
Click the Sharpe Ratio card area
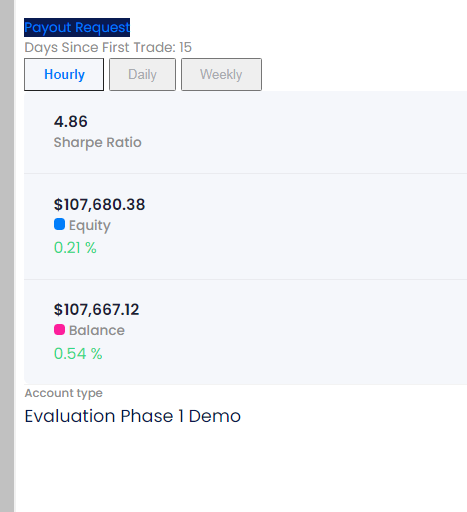click(x=245, y=132)
